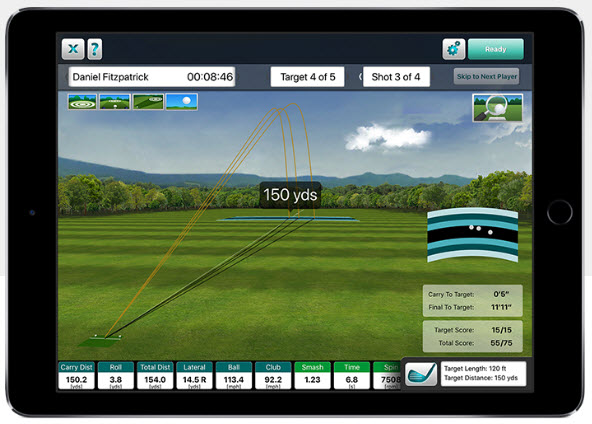Select the Total Dist data tile
This screenshot has width=592, height=424.
[x=155, y=376]
